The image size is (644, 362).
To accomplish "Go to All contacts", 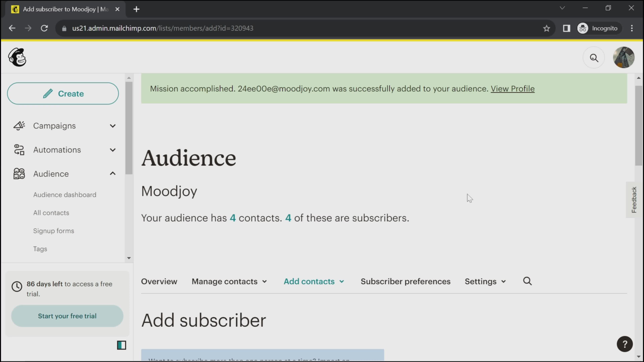I will [51, 213].
